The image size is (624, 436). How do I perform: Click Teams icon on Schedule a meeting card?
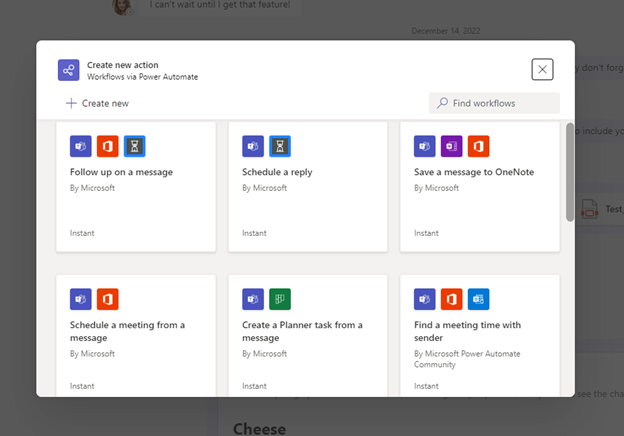[x=81, y=299]
